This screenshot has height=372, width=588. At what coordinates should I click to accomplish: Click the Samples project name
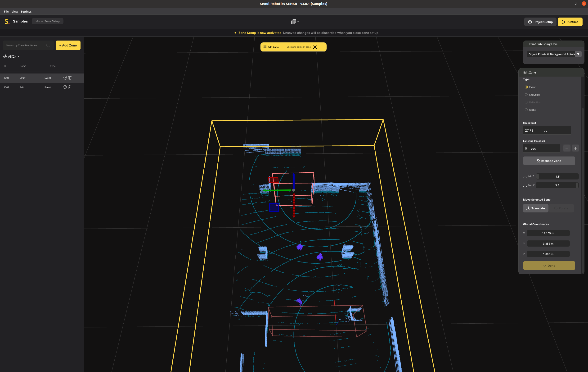click(20, 21)
